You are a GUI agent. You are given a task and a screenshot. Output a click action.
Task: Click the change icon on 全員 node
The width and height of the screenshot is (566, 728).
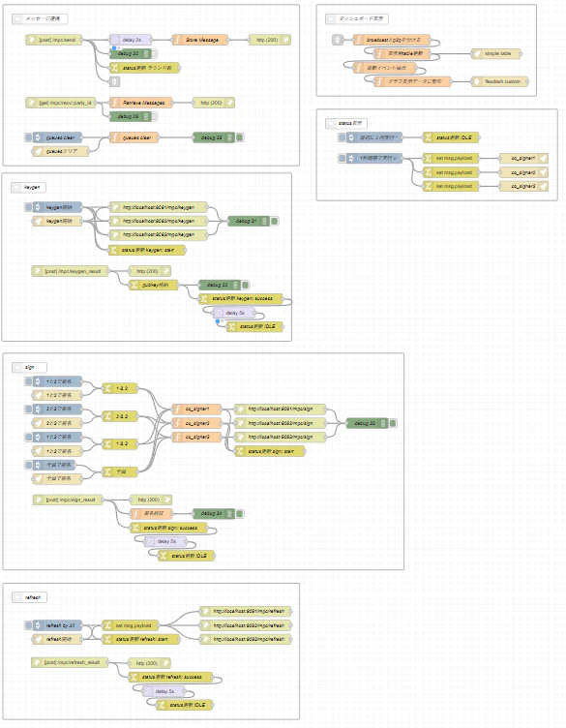pyautogui.click(x=107, y=471)
